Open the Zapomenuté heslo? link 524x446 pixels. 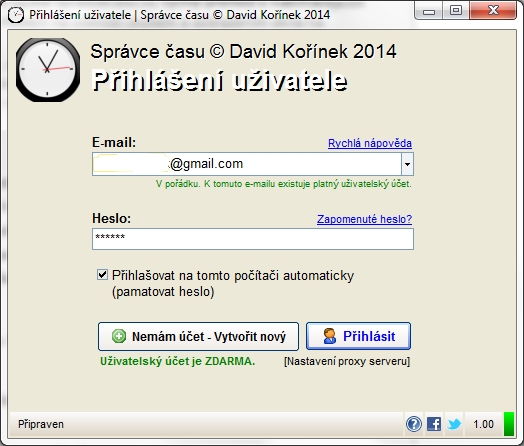coord(364,219)
